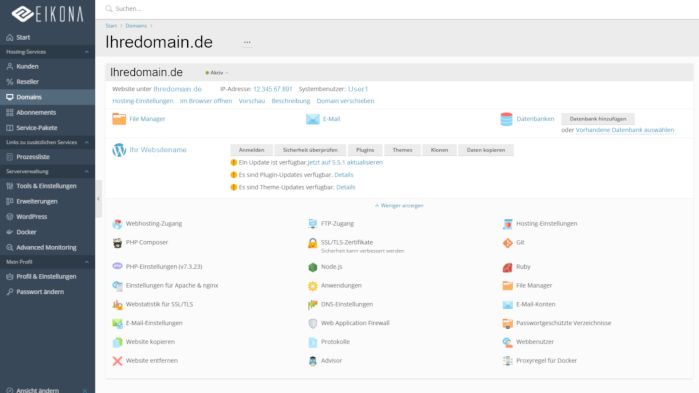Follow the Jetzt auf 5.5.1 aktualisieren link

point(345,163)
